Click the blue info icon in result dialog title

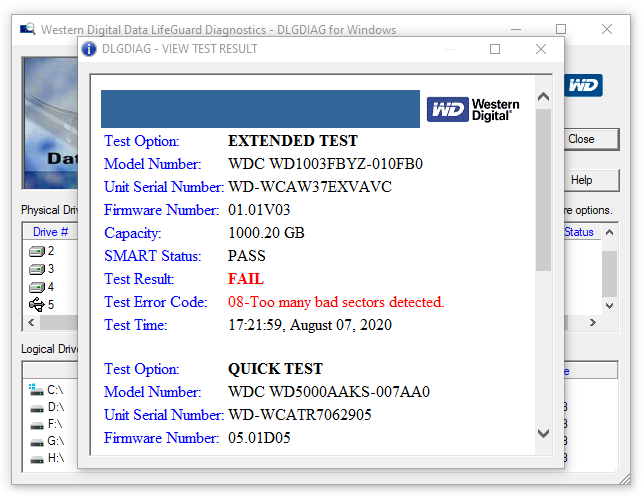tap(89, 49)
